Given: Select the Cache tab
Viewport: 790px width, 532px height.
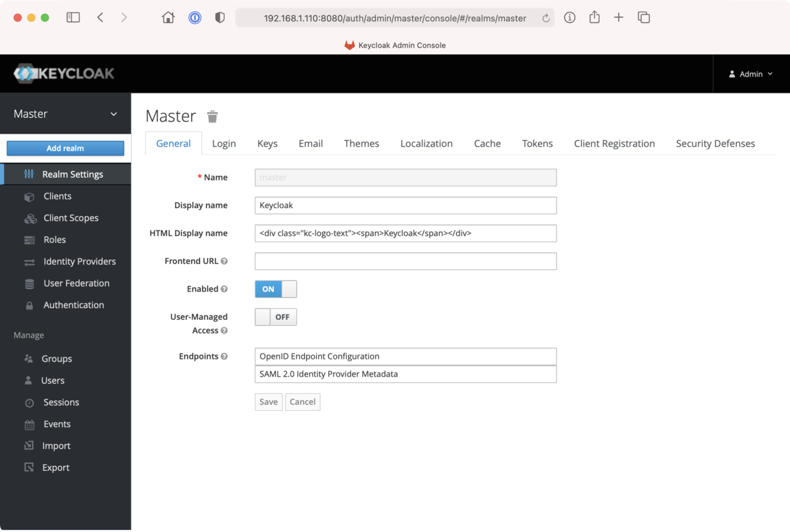Looking at the screenshot, I should click(x=487, y=144).
